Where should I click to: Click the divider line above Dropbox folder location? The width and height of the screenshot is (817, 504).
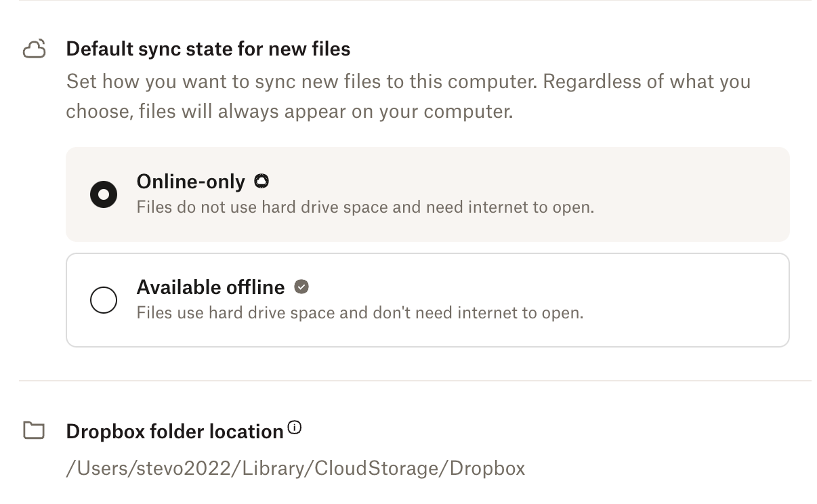click(x=415, y=381)
